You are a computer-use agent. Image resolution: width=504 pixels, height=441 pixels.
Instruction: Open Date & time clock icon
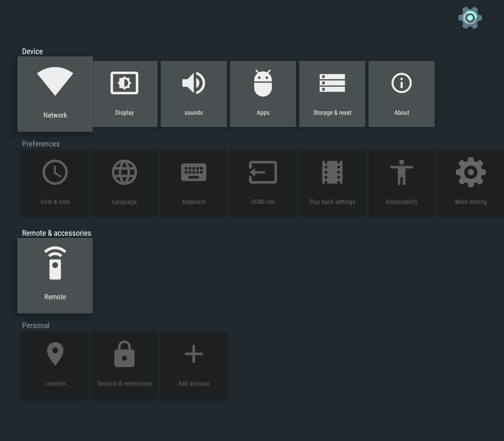[55, 172]
